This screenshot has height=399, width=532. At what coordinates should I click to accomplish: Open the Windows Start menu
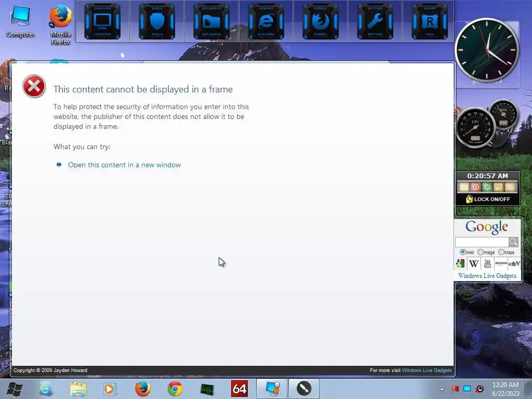[15, 389]
